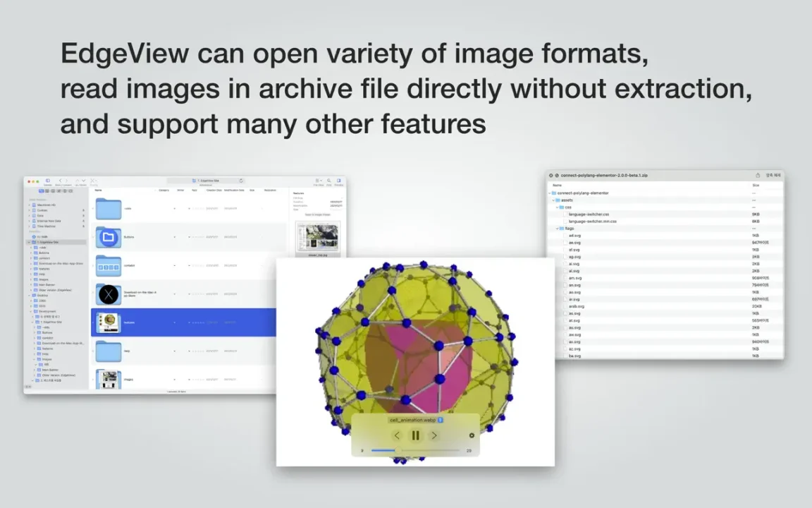The width and height of the screenshot is (812, 508).
Task: Sort file list by Name column
Action: (x=99, y=190)
